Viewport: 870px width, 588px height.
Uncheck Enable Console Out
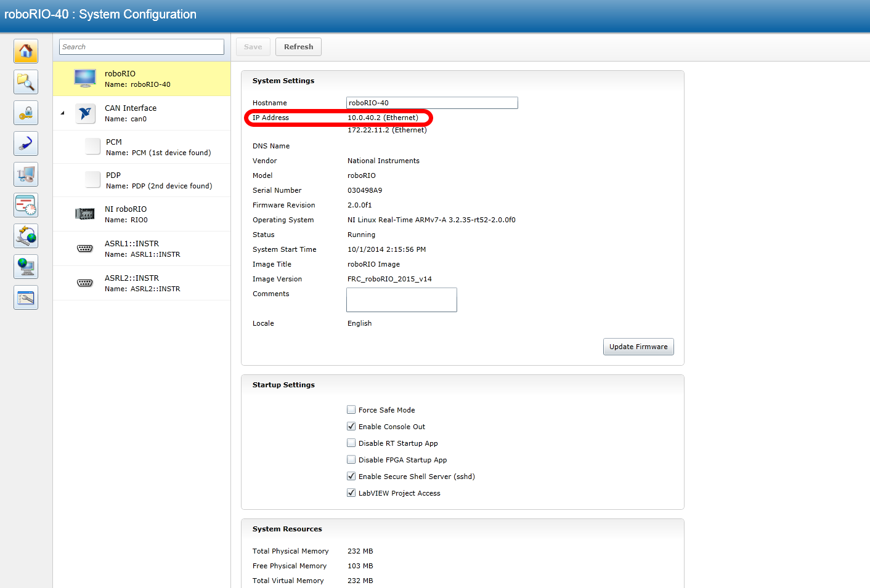coord(351,425)
